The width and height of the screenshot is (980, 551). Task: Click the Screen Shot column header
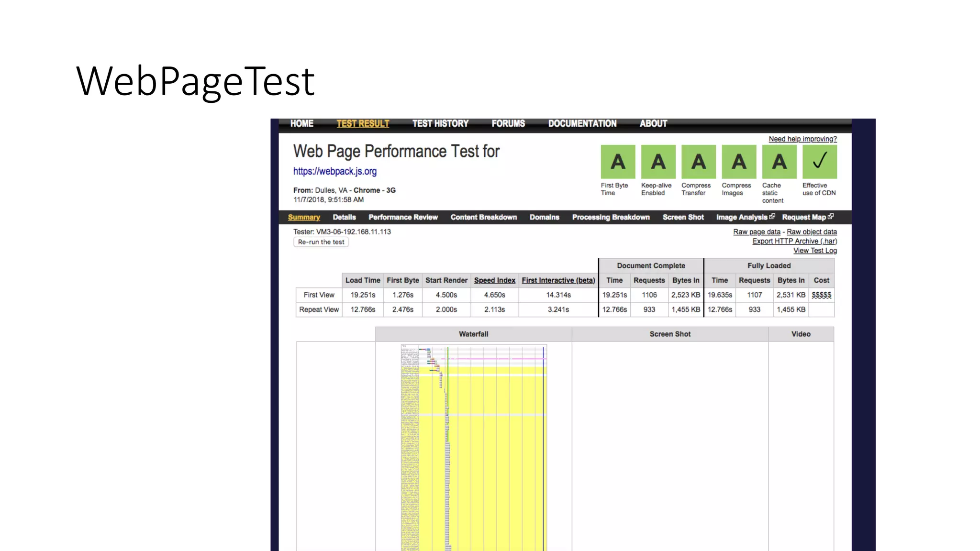tap(670, 334)
